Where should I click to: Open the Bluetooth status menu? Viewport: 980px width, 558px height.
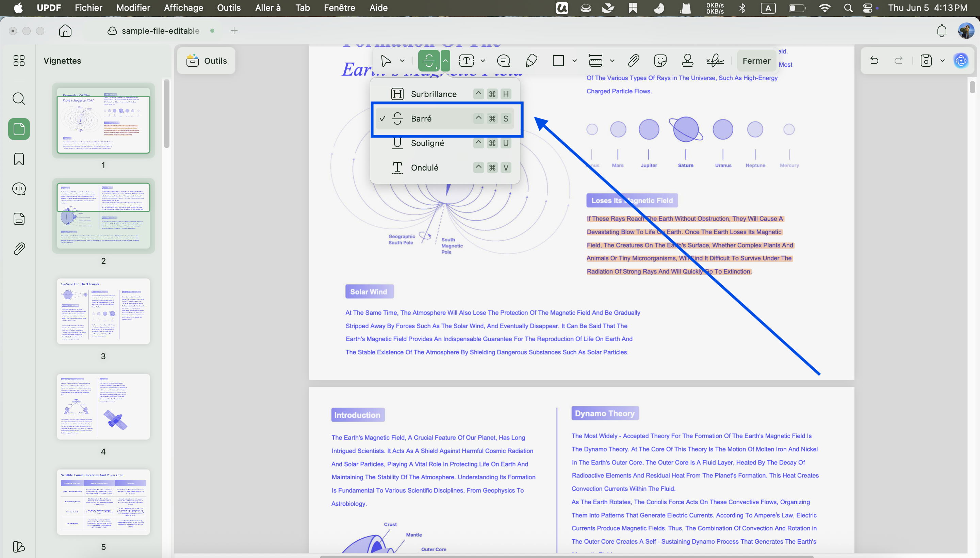[742, 8]
